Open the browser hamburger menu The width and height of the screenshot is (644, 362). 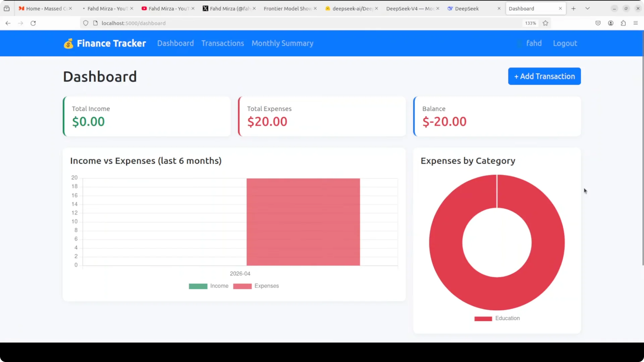pyautogui.click(x=636, y=23)
